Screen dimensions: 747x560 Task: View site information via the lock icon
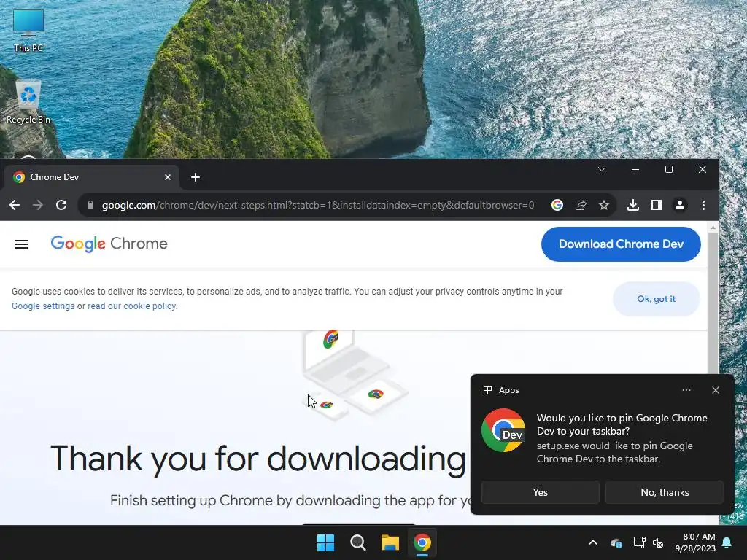point(90,205)
